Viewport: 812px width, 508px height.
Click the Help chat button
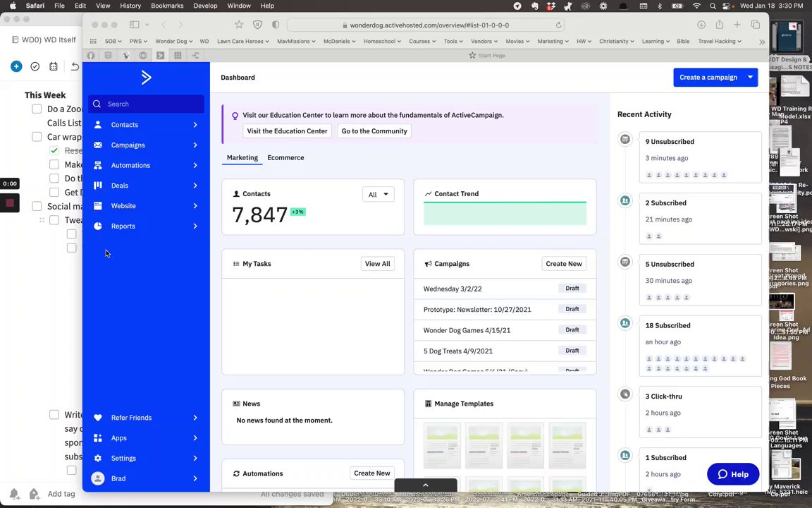pyautogui.click(x=733, y=474)
